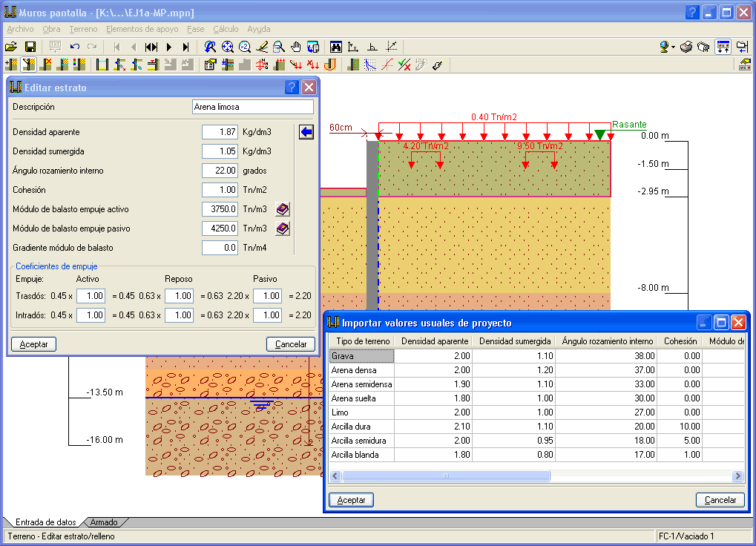Click the table's left scroll arrow
This screenshot has height=546, width=756.
click(335, 476)
